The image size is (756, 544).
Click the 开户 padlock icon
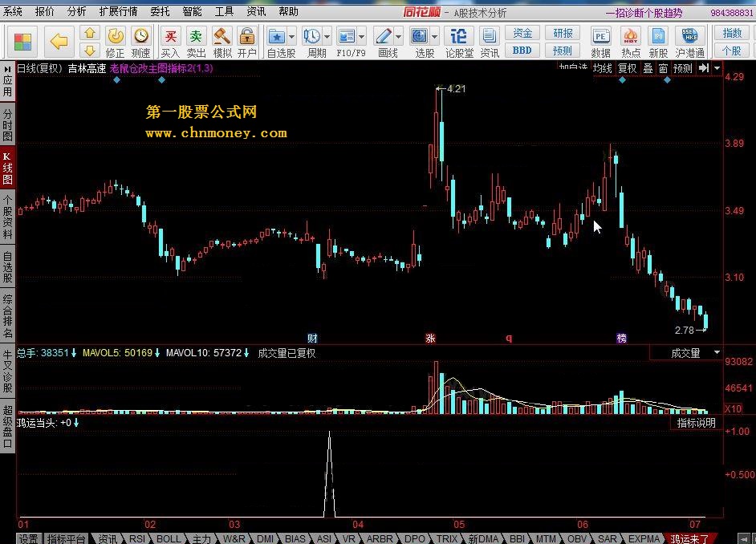247,35
